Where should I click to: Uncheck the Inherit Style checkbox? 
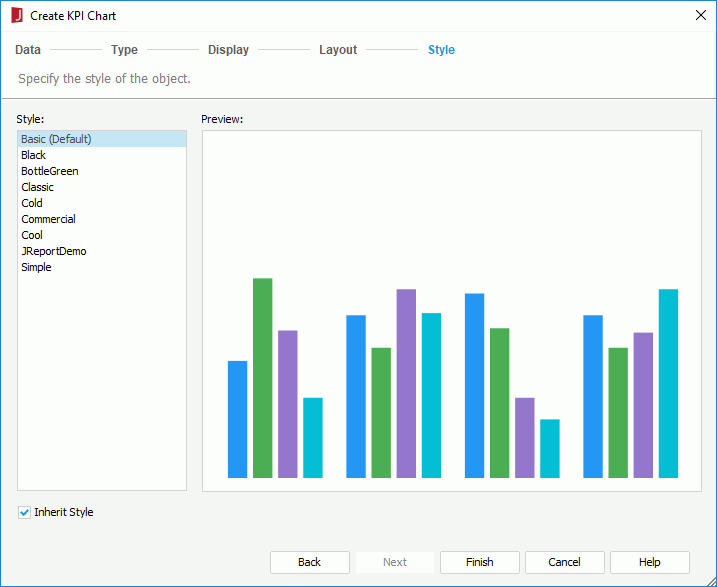pos(24,512)
